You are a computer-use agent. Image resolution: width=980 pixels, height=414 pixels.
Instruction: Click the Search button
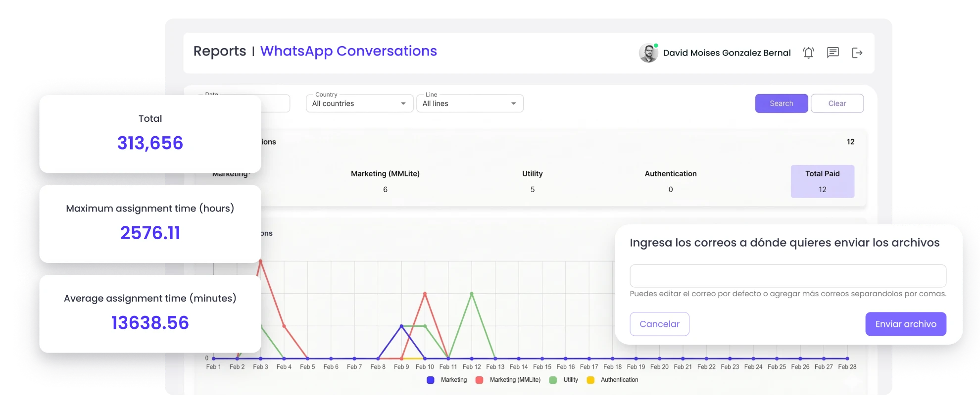coord(782,103)
